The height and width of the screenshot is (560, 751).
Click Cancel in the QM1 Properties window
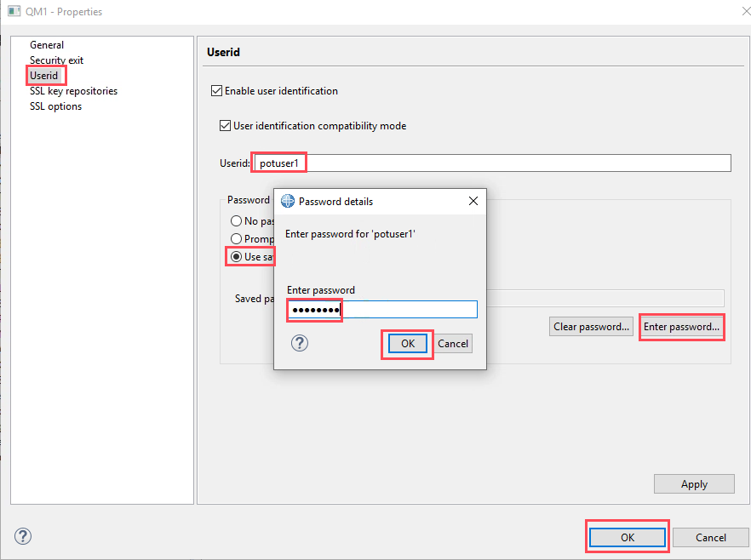(x=710, y=537)
